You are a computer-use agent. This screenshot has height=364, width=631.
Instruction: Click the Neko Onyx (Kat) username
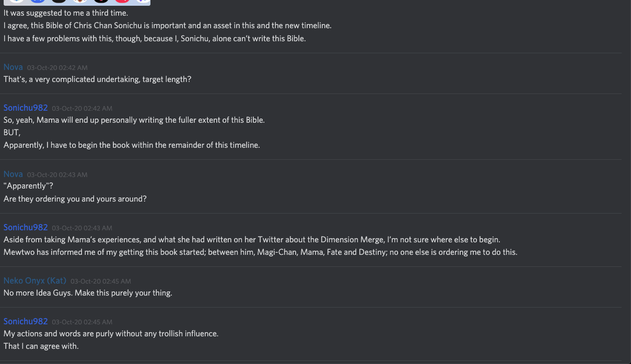35,280
